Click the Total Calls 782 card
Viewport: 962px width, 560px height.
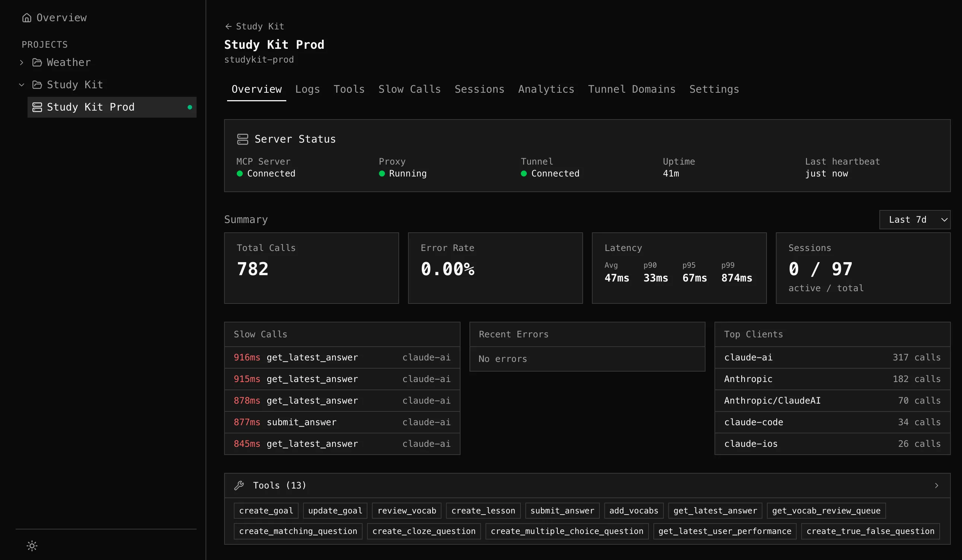click(x=312, y=268)
